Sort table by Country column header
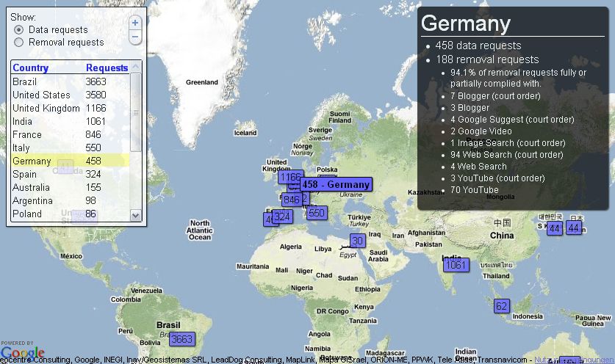The height and width of the screenshot is (364, 615). tap(31, 68)
